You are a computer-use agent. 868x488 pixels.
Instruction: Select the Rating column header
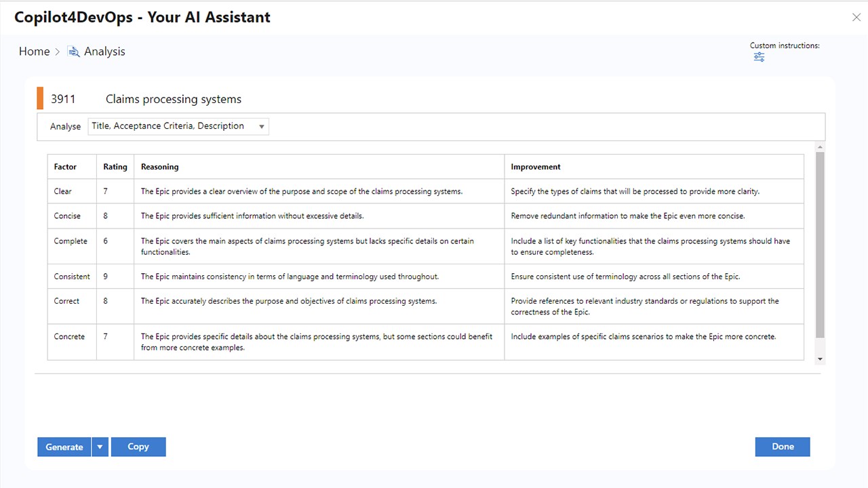[115, 167]
